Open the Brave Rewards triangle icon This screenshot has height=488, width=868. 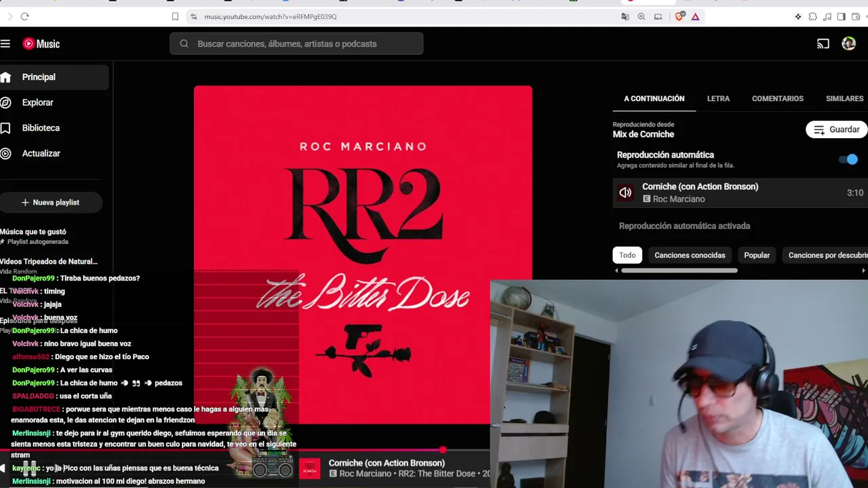(695, 16)
